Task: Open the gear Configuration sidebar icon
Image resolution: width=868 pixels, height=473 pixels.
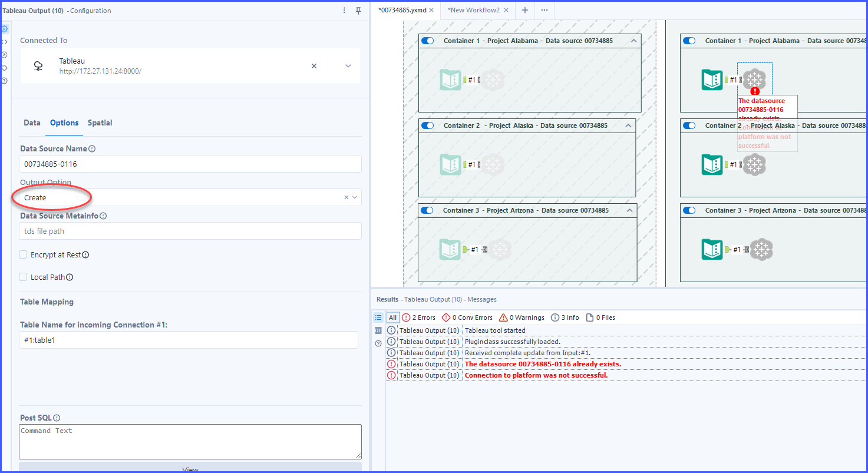Action: tap(4, 28)
